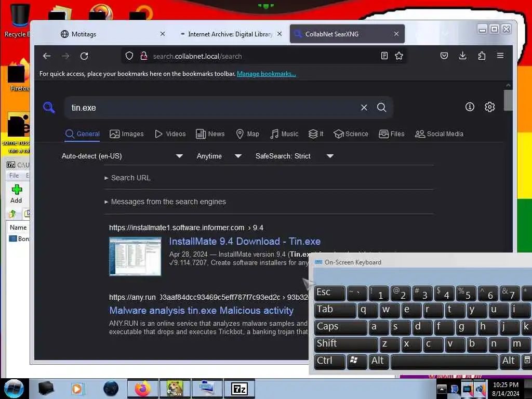Select the Videos search category
The width and height of the screenshot is (532, 399).
pos(170,134)
